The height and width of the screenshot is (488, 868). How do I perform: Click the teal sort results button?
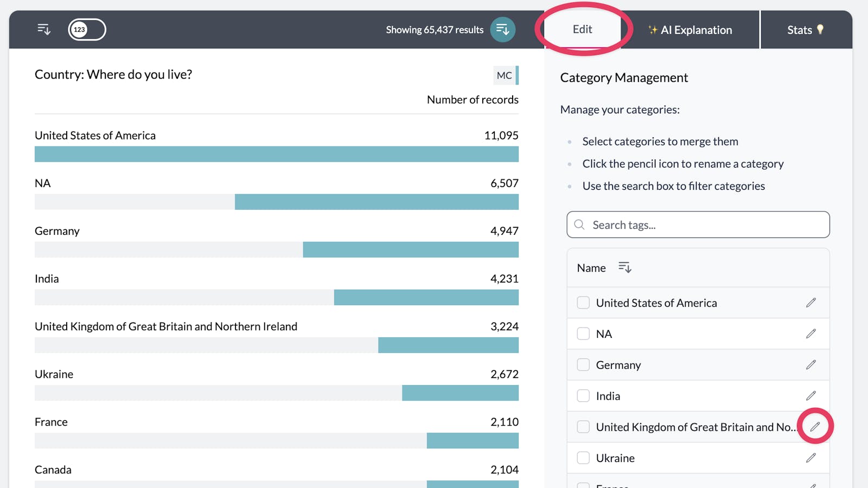tap(503, 29)
